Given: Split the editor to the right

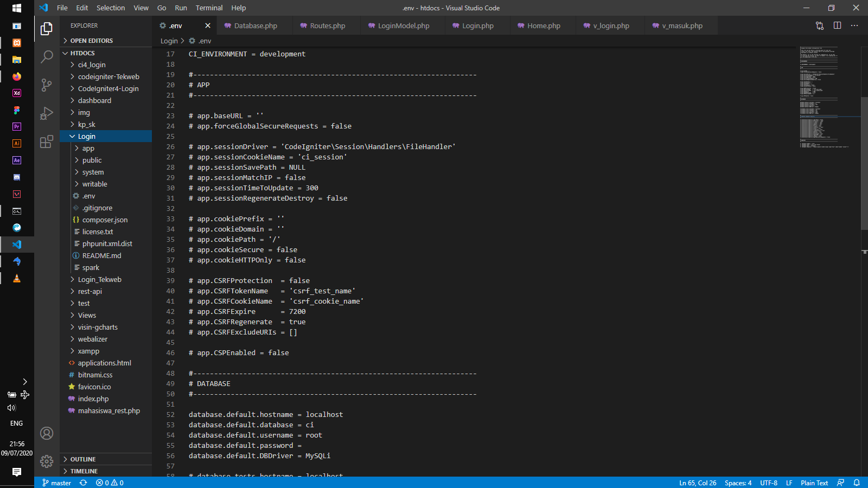Looking at the screenshot, I should [x=837, y=25].
